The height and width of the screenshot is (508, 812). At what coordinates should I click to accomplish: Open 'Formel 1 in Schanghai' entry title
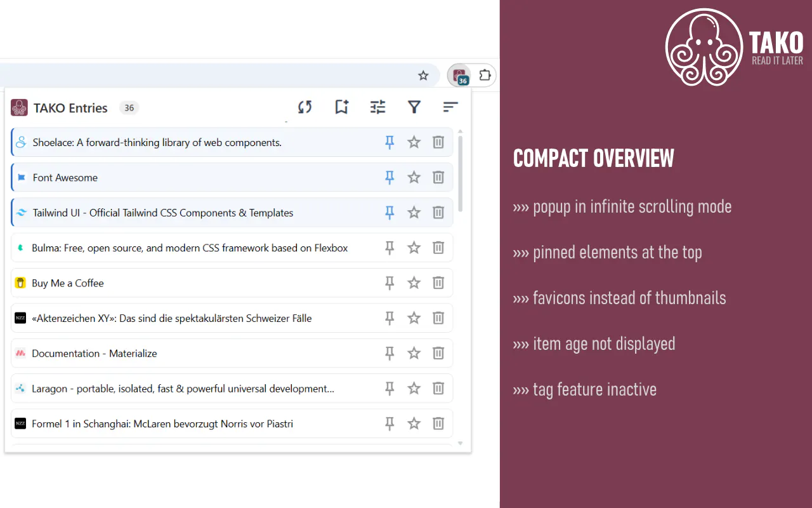(x=162, y=424)
